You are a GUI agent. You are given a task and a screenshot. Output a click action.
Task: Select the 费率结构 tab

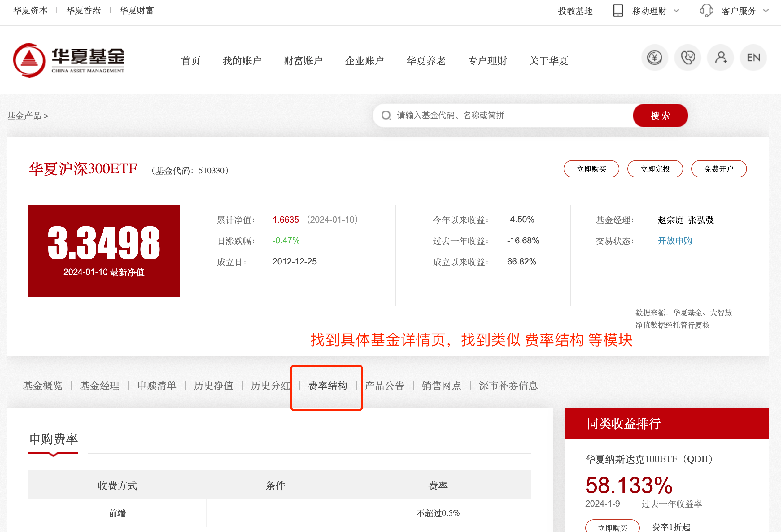pos(327,386)
